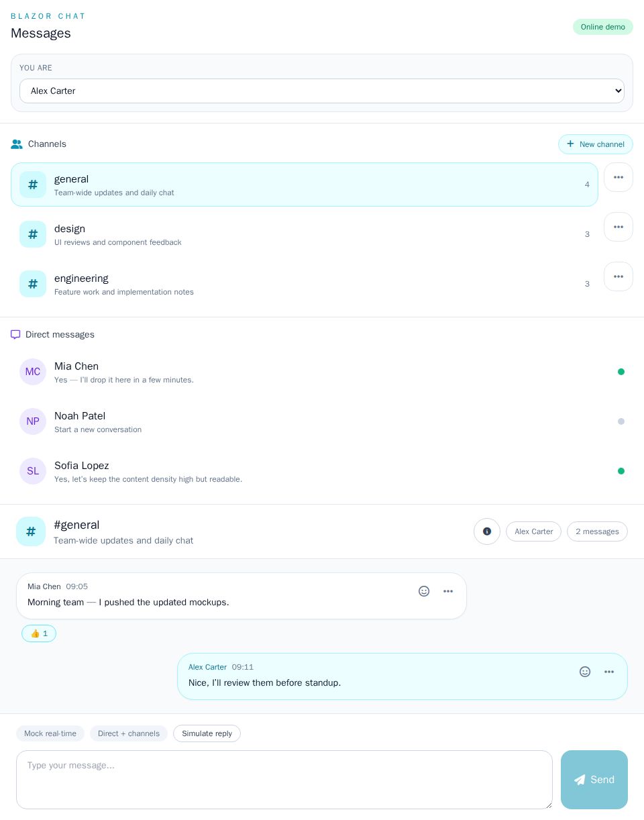
Task: Toggle the Mock real-time option
Action: 50,733
